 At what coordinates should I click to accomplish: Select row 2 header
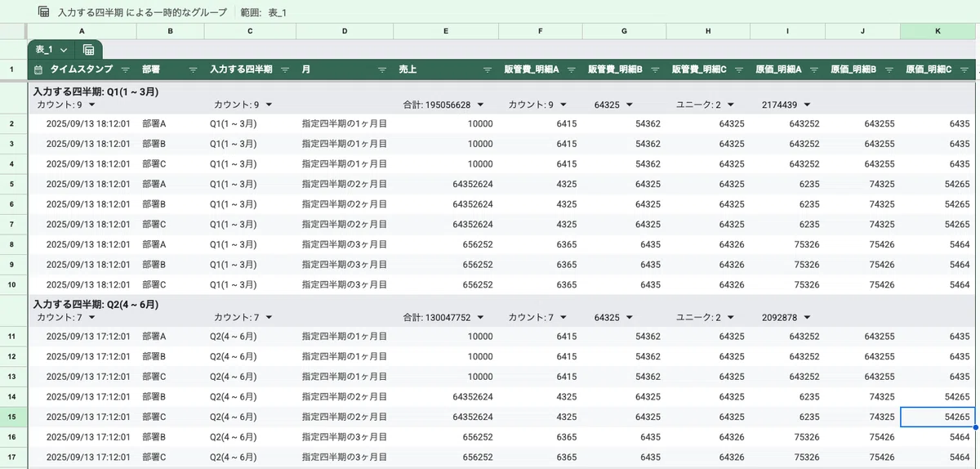(x=12, y=124)
